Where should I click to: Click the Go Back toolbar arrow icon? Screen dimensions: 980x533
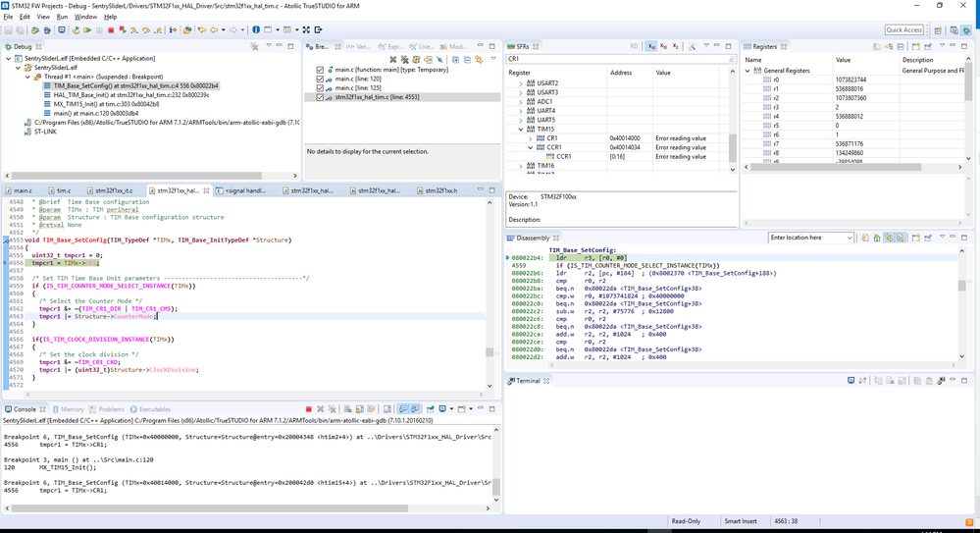coord(214,30)
